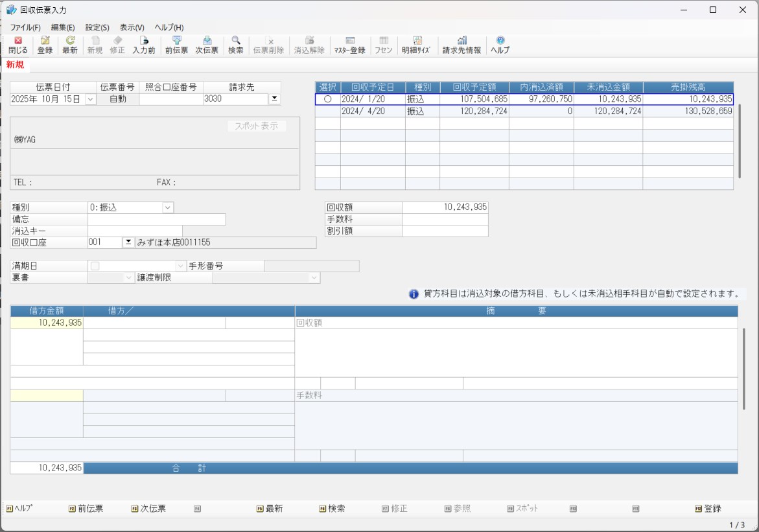Open the 設定(S) menu
The width and height of the screenshot is (759, 532).
(x=97, y=28)
